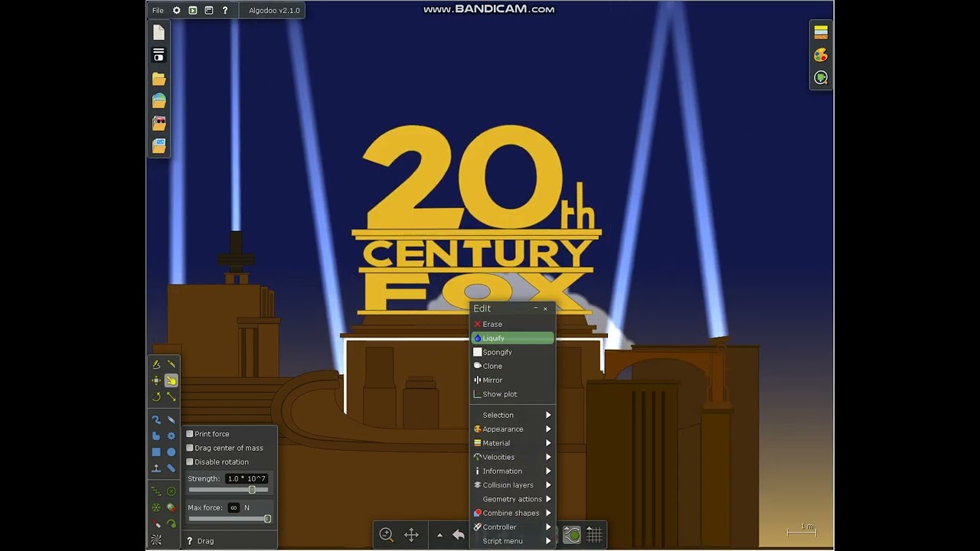Open the File menu
This screenshot has width=980, height=551.
(158, 10)
